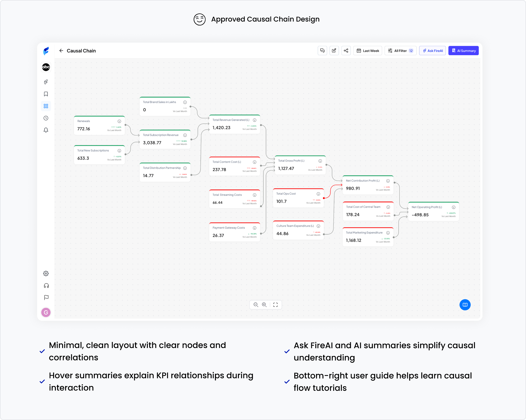Zoom in the causal chain canvas

click(x=264, y=305)
